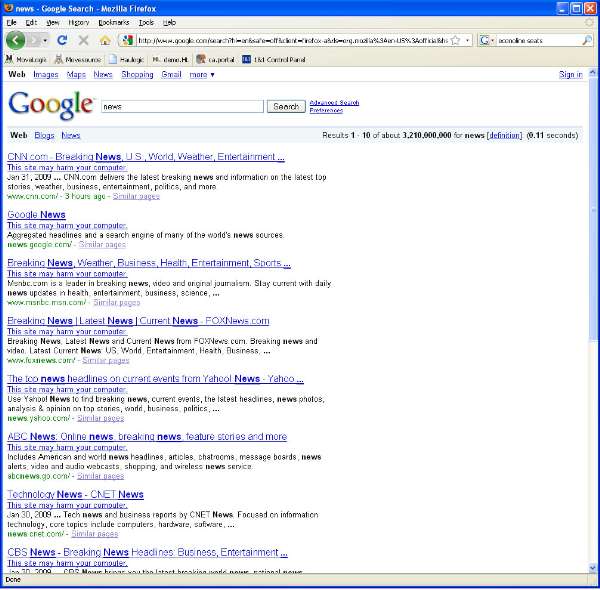
Task: Click the Google site favicon in address bar
Action: point(128,40)
